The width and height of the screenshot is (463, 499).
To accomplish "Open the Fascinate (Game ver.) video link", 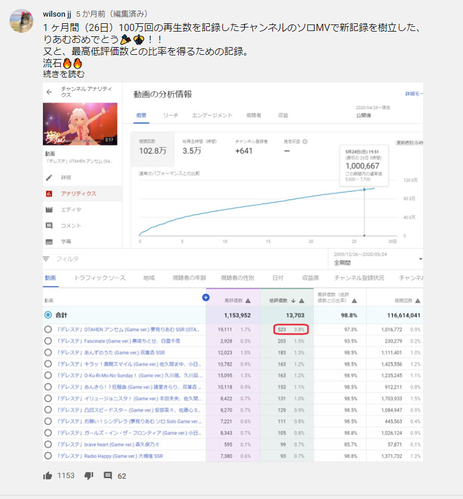I will (118, 341).
